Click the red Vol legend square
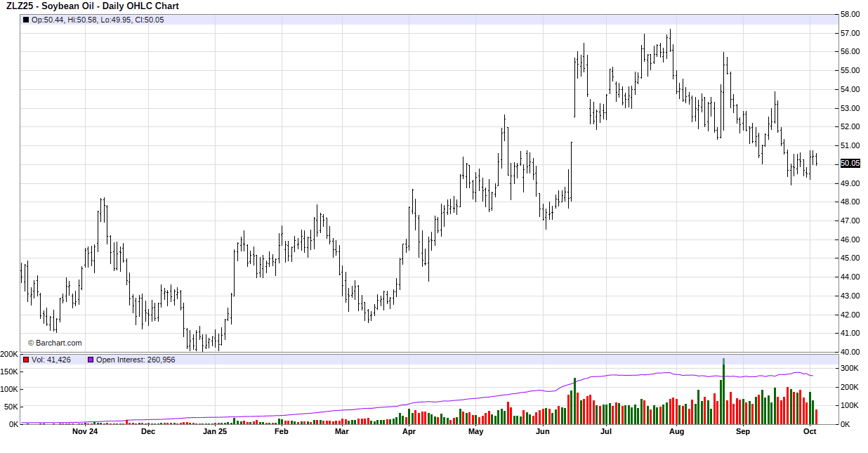868x453 pixels. [x=26, y=360]
